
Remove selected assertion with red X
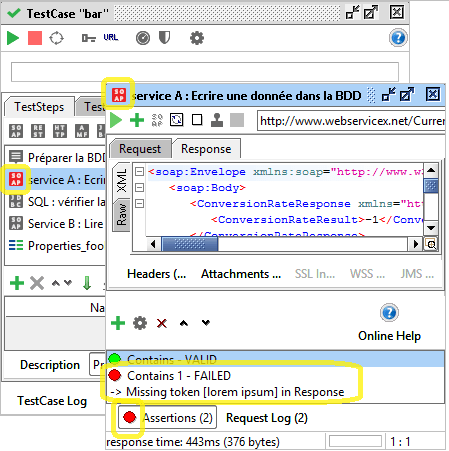coord(162,323)
